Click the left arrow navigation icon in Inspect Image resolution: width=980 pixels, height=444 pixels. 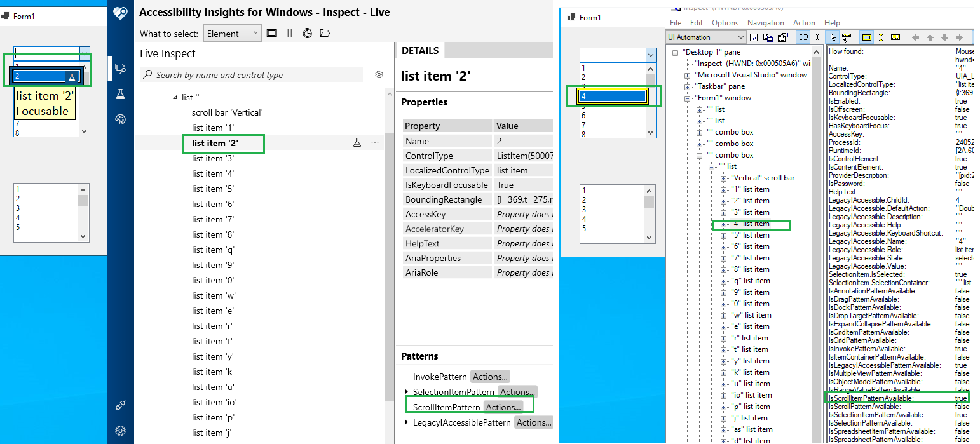(x=916, y=37)
